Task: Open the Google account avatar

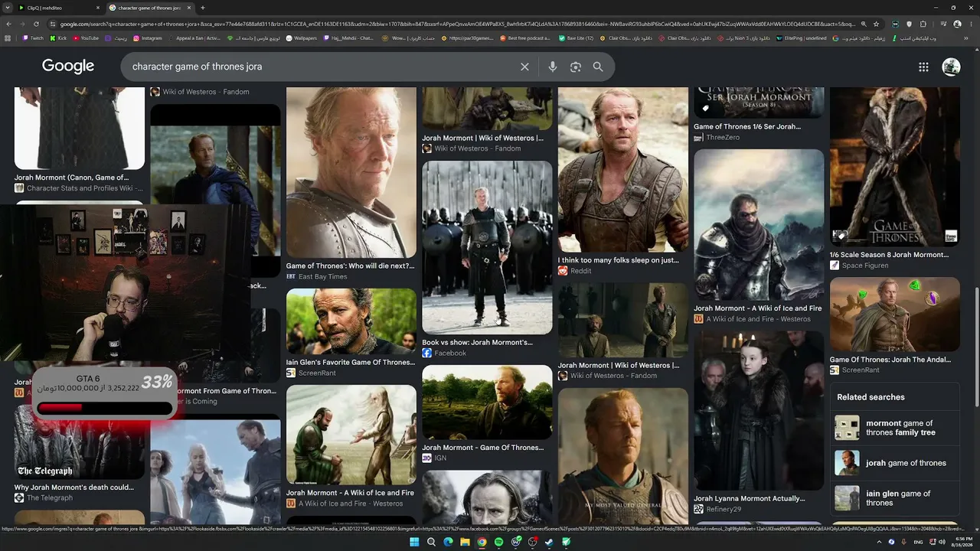Action: [951, 67]
